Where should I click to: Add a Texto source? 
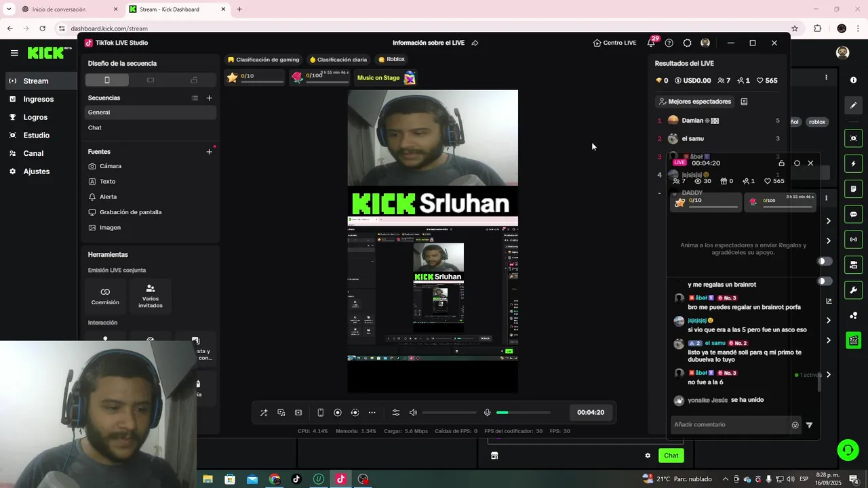click(102, 182)
